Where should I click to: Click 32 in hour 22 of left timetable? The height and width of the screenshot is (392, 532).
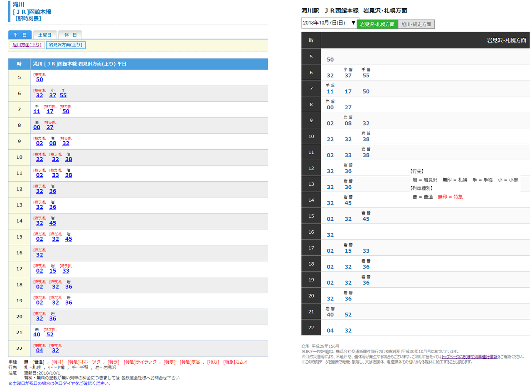[55, 351]
